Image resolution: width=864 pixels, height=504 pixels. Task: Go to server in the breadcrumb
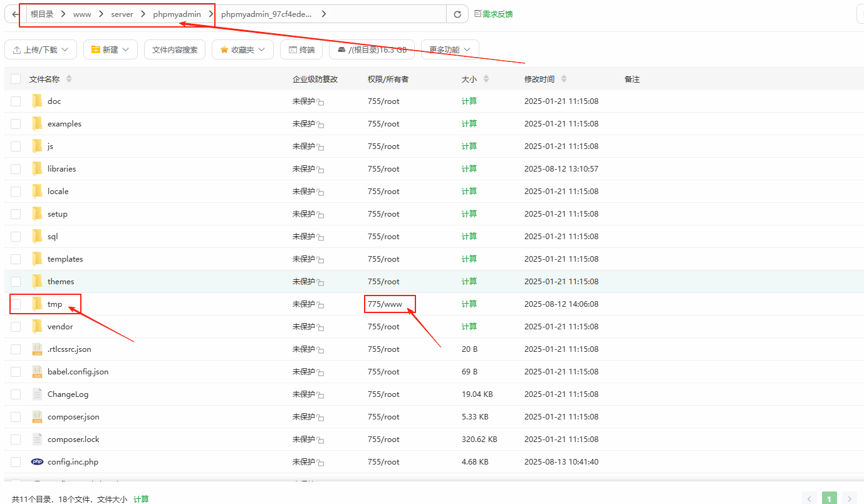[122, 14]
